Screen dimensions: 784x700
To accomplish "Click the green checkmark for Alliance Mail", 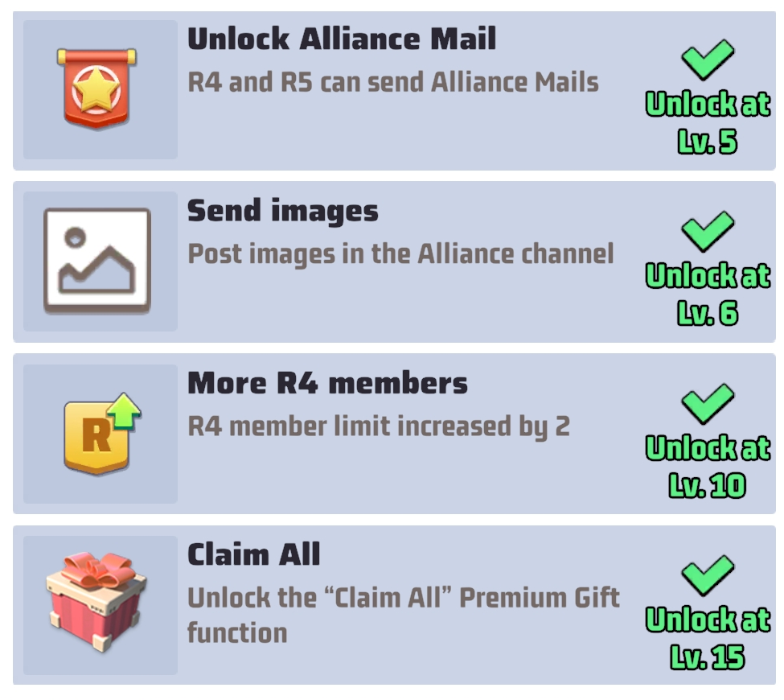I will point(708,60).
